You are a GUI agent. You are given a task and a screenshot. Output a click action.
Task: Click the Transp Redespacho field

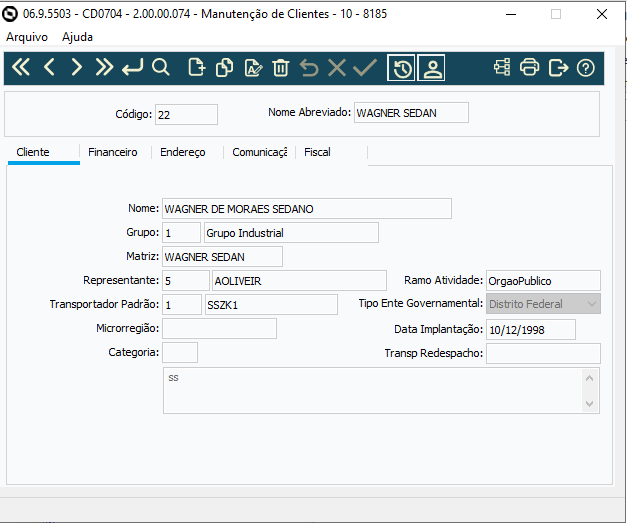click(543, 353)
